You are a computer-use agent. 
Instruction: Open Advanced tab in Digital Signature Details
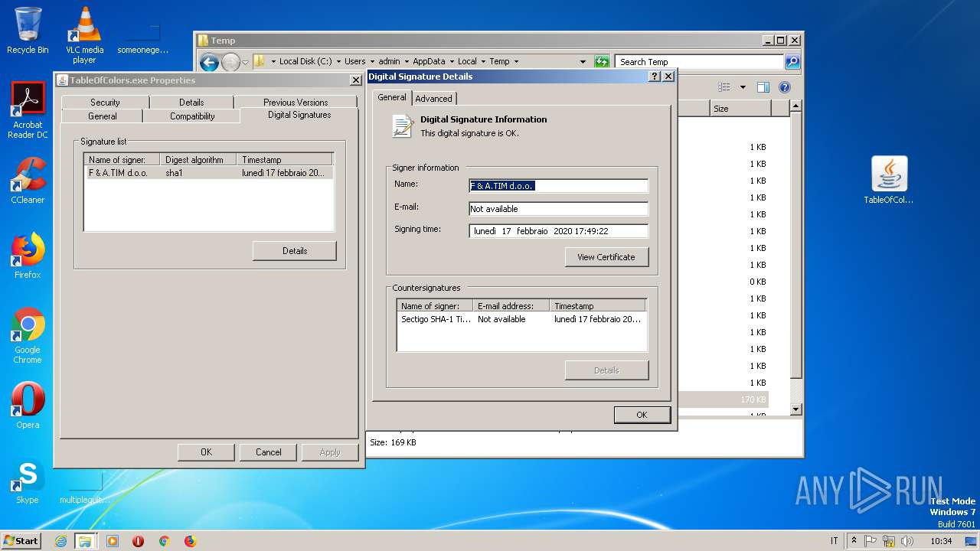click(x=434, y=98)
